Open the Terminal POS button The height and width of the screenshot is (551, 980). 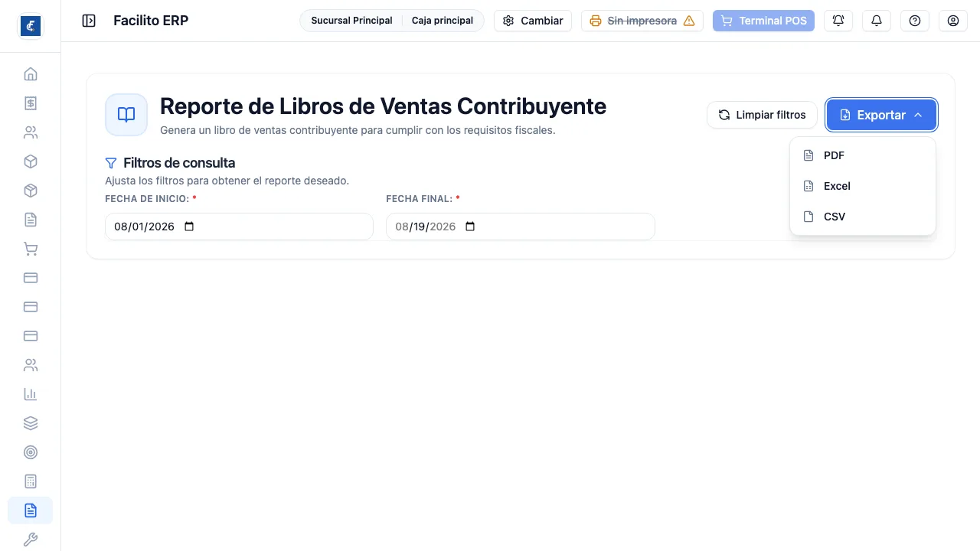pos(763,21)
